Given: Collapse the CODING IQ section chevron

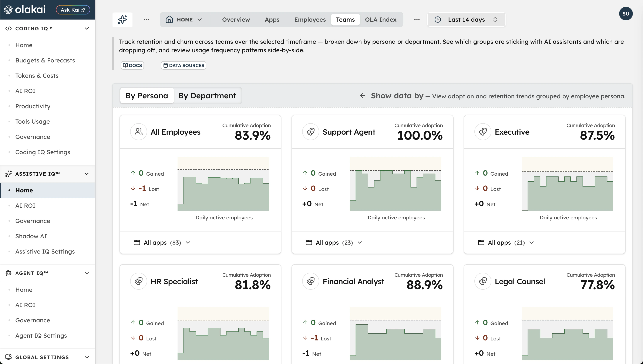Looking at the screenshot, I should pos(87,28).
